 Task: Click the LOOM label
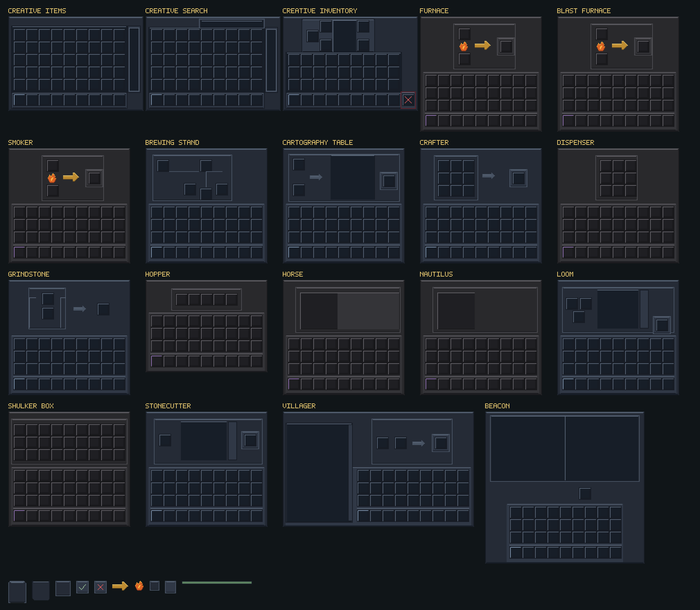pyautogui.click(x=565, y=274)
